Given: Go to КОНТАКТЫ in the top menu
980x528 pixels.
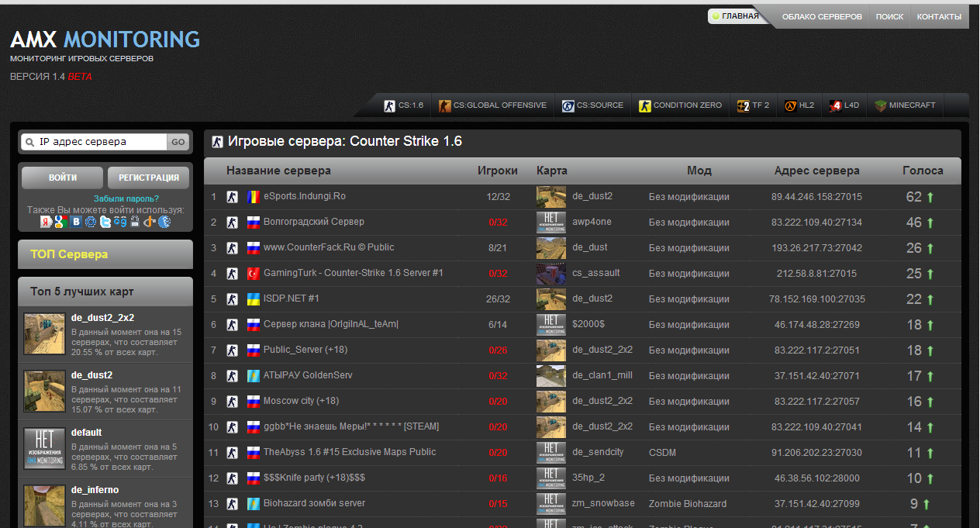Looking at the screenshot, I should (x=938, y=16).
